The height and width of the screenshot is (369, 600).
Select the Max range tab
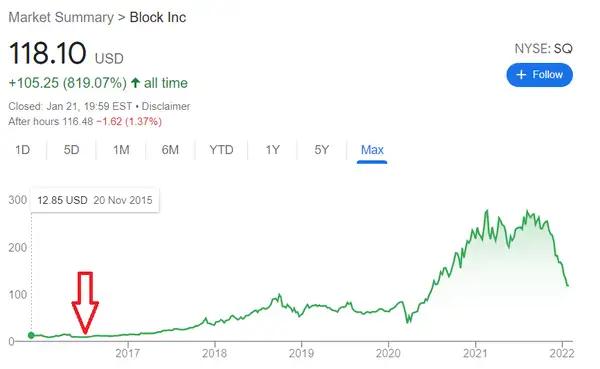372,150
